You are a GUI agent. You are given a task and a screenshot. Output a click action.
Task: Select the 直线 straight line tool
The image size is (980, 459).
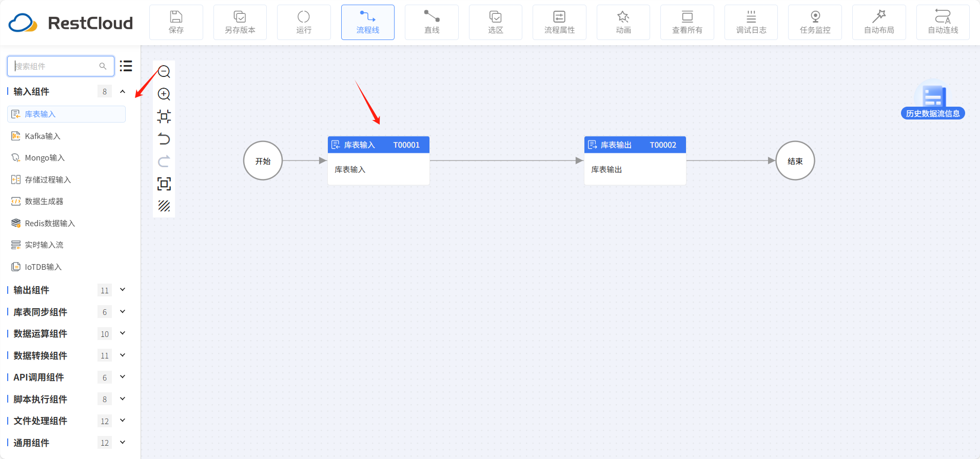432,23
